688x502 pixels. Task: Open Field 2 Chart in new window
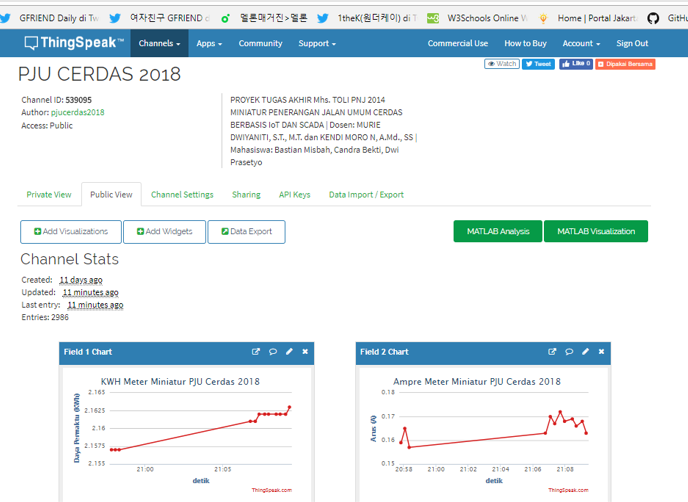point(552,352)
